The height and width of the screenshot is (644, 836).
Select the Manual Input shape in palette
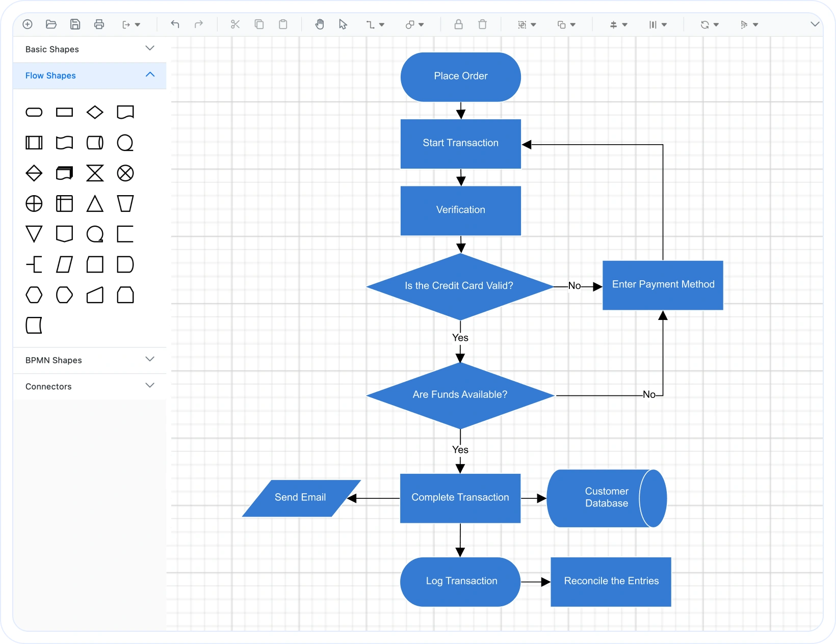click(95, 295)
